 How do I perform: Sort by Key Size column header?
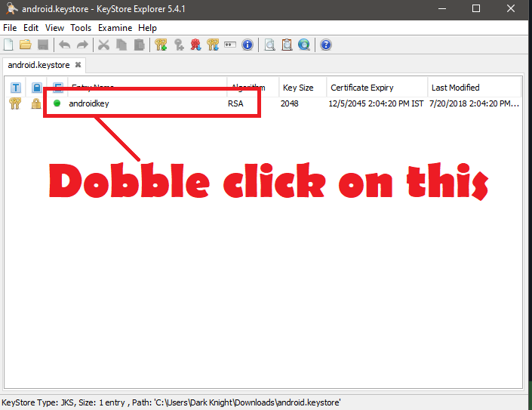click(298, 88)
